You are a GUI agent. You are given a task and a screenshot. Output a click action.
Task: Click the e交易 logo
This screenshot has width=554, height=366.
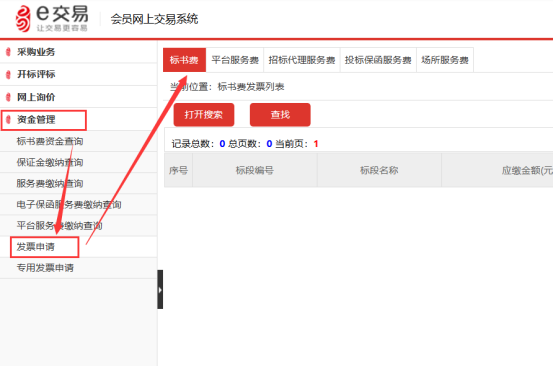(x=52, y=19)
